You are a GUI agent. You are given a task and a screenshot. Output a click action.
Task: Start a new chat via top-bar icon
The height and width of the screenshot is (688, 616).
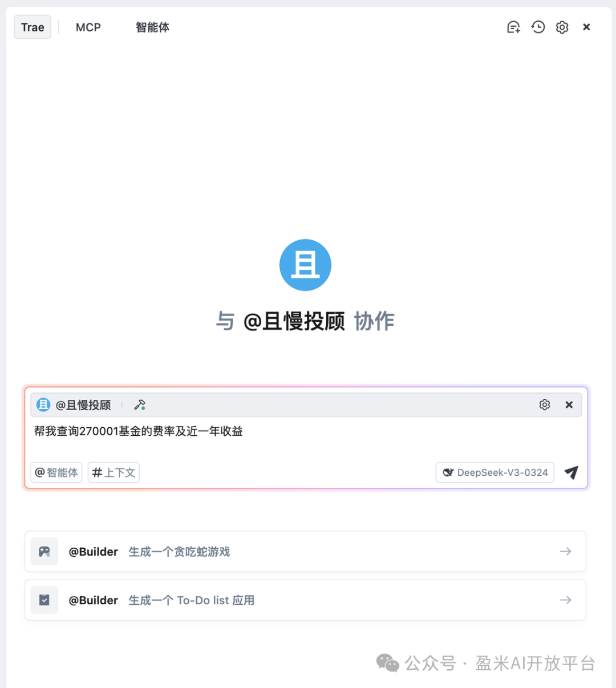tap(513, 27)
